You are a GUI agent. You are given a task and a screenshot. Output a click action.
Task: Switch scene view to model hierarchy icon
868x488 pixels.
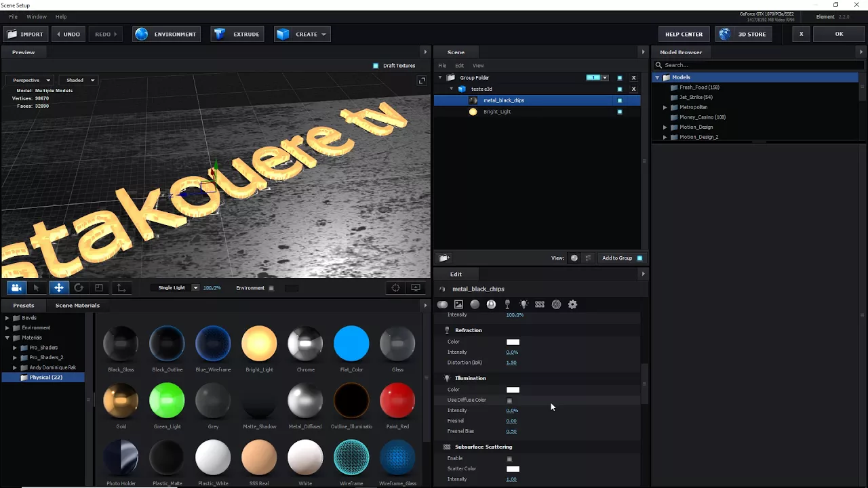click(x=588, y=258)
